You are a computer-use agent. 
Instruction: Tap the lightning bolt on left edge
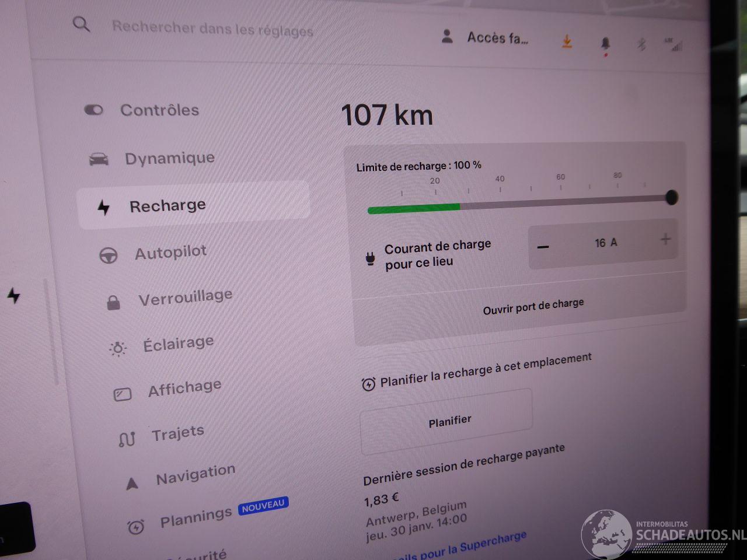click(x=13, y=295)
